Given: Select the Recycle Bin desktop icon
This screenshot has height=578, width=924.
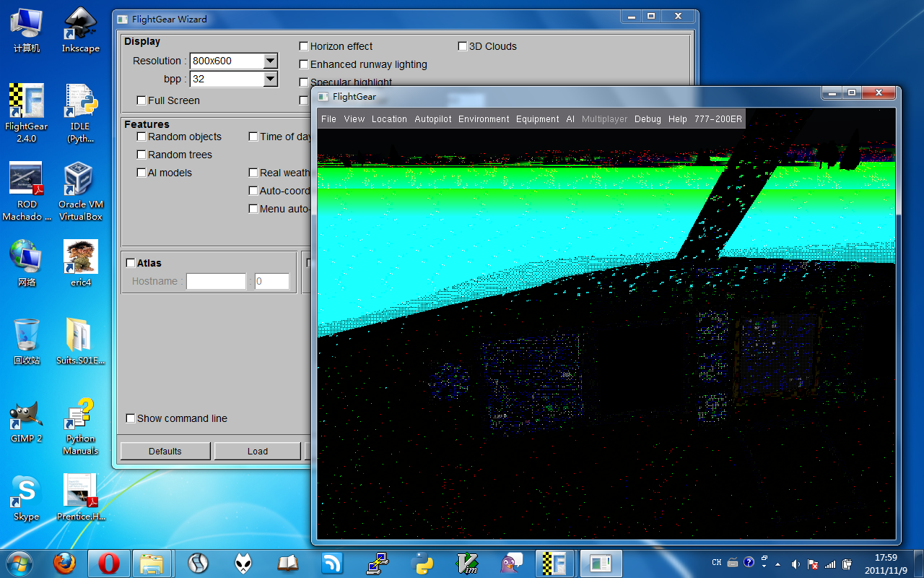Looking at the screenshot, I should [27, 341].
